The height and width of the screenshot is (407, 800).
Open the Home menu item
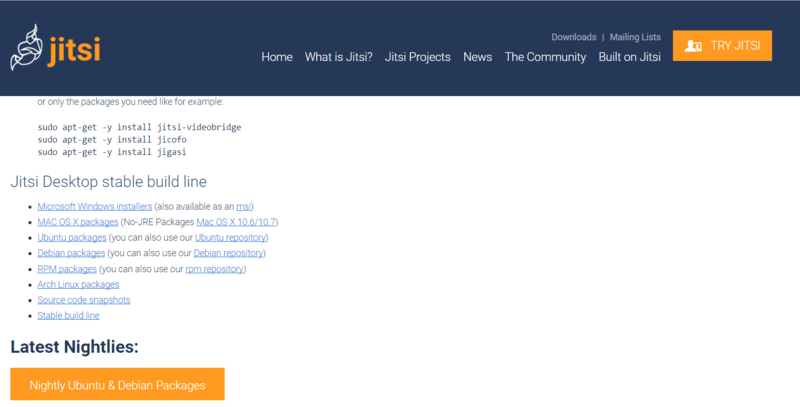pyautogui.click(x=277, y=57)
